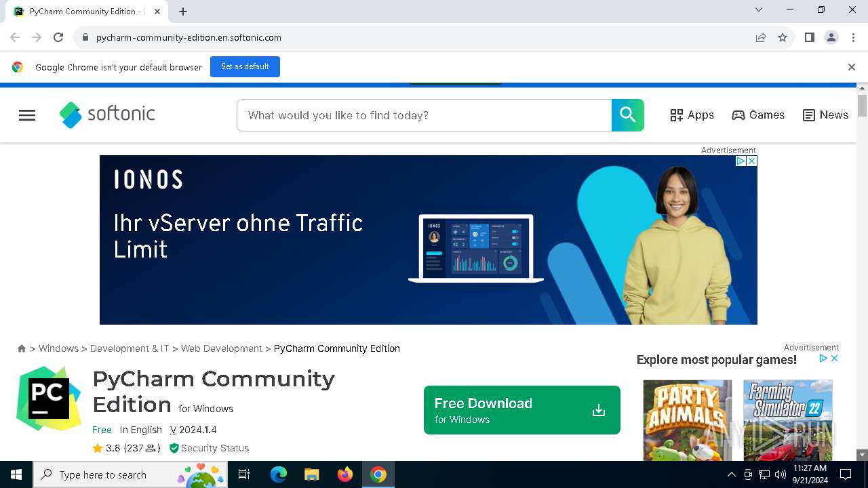Share this page icon
Image resolution: width=868 pixels, height=488 pixels.
click(761, 37)
